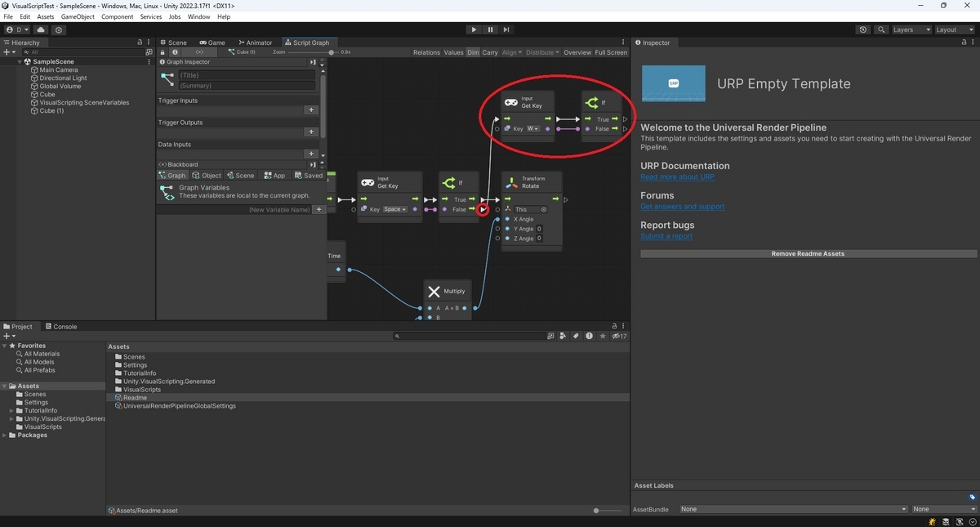Image resolution: width=980 pixels, height=527 pixels.
Task: Open the Unity version control gear icon
Action: (59, 29)
